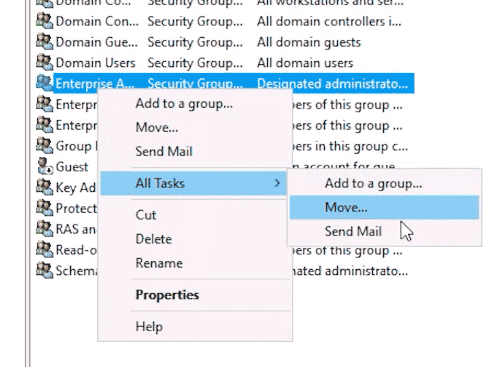This screenshot has height=367, width=503.
Task: Click the Guest user account icon
Action: [45, 167]
